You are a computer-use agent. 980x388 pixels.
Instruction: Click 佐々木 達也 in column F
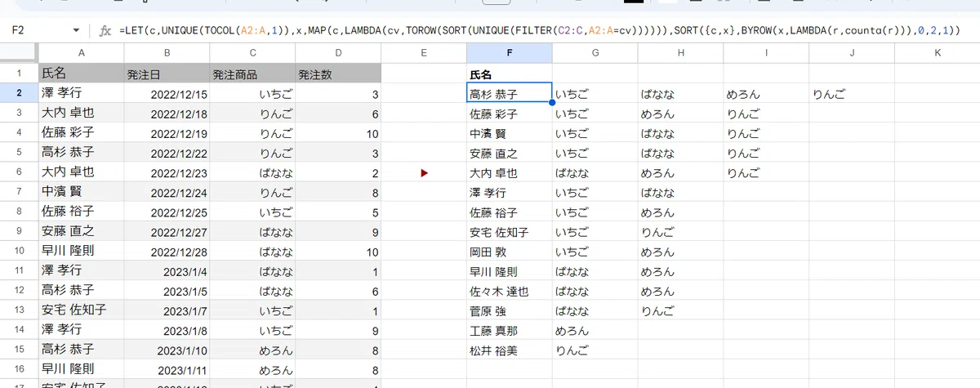pos(510,291)
